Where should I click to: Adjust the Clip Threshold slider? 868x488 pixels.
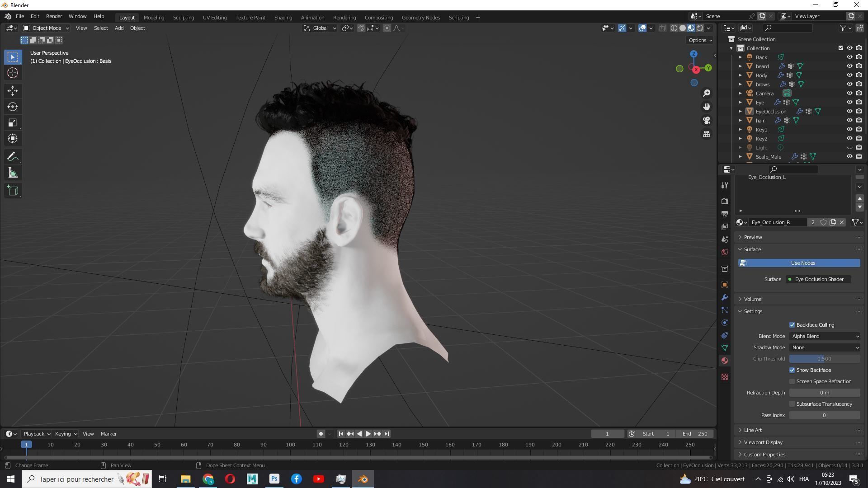(x=825, y=359)
